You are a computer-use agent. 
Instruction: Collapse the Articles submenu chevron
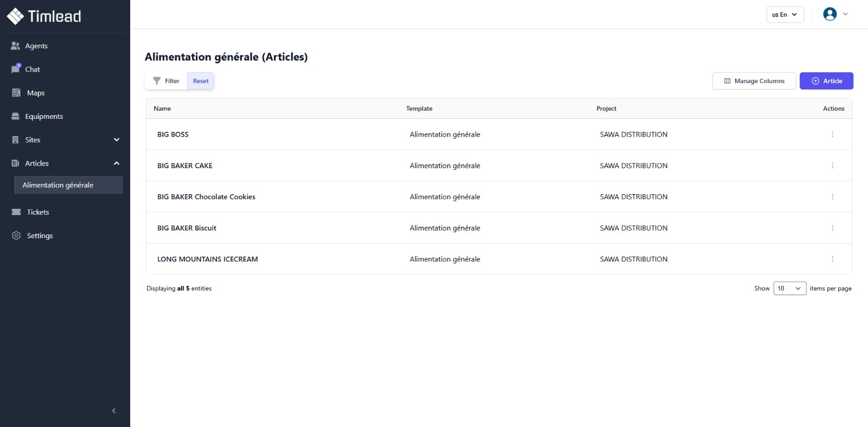pos(116,163)
